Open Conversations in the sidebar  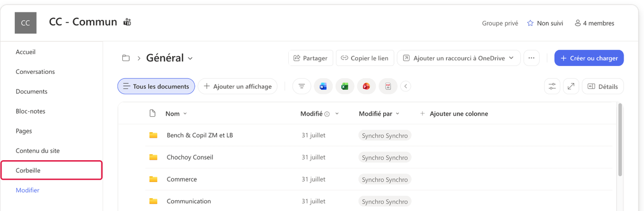click(x=35, y=72)
